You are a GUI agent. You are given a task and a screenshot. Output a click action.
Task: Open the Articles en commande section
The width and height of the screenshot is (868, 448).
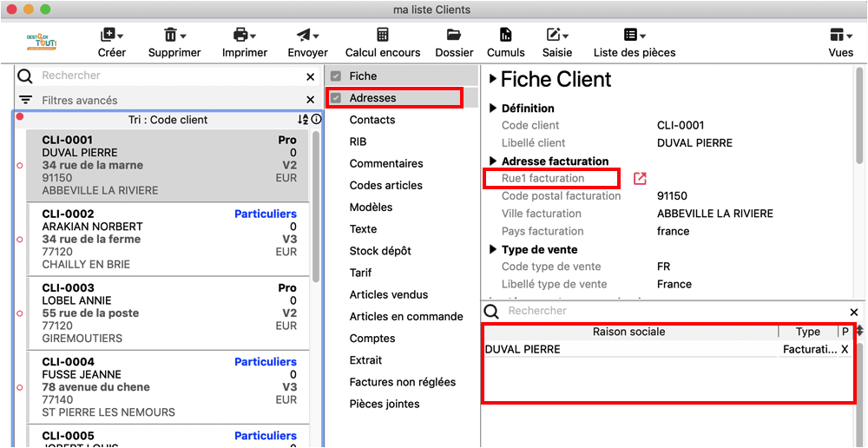pos(406,316)
